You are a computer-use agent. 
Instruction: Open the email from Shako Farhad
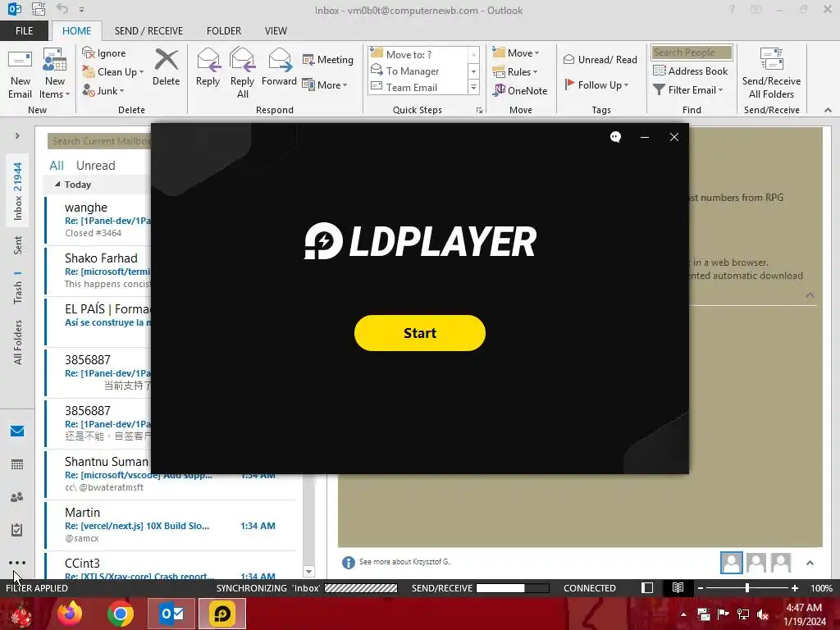pyautogui.click(x=98, y=271)
